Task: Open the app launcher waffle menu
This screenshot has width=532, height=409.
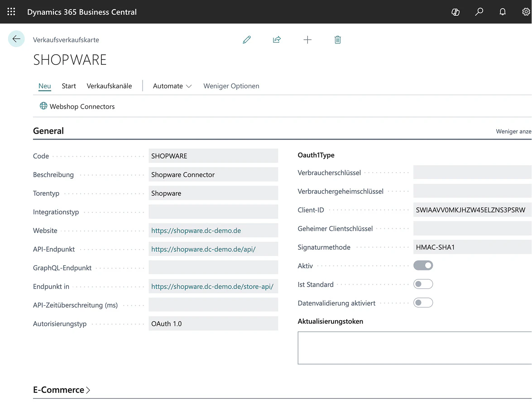Action: 11,12
